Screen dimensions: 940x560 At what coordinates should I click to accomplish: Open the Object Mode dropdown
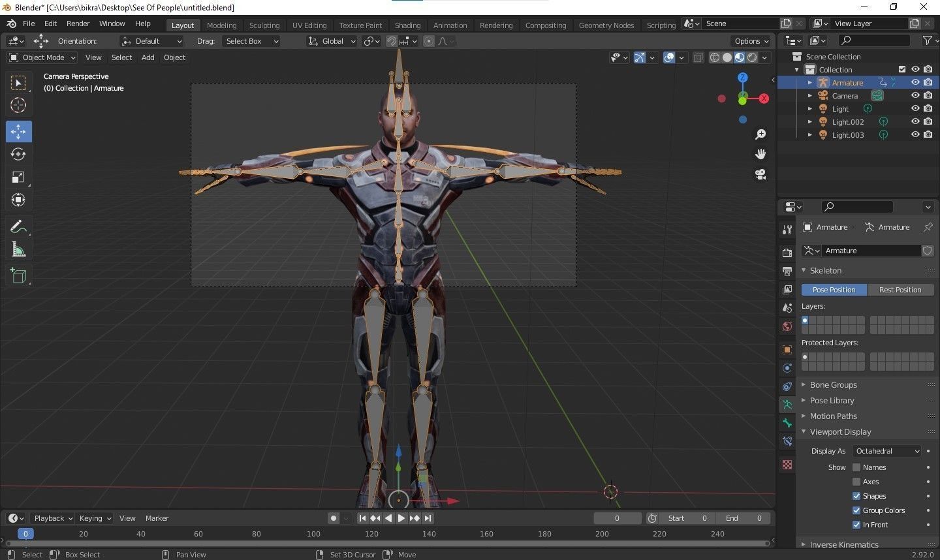pyautogui.click(x=42, y=57)
